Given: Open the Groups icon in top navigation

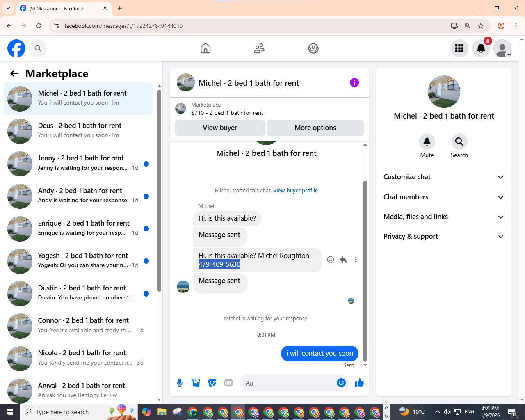Looking at the screenshot, I should pos(313,48).
